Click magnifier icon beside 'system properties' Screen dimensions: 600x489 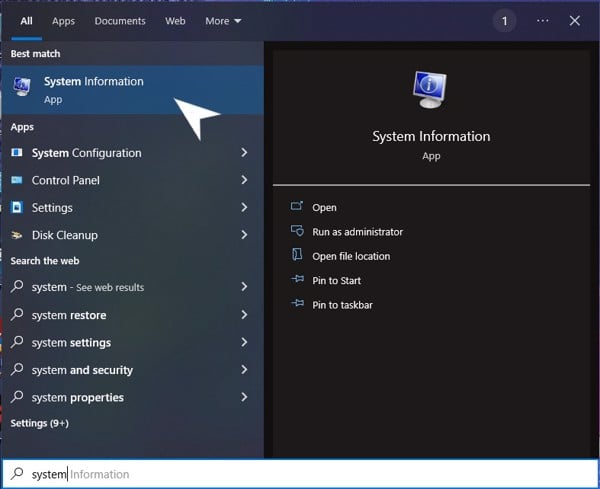pos(17,397)
